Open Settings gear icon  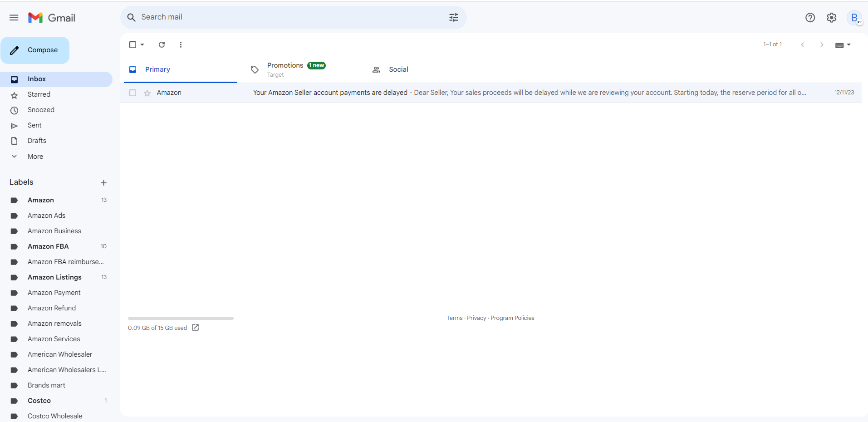831,18
